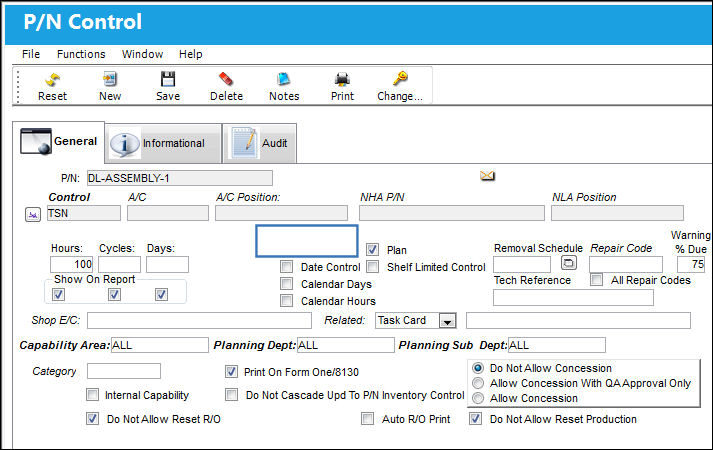Click the Capability Area field

160,345
